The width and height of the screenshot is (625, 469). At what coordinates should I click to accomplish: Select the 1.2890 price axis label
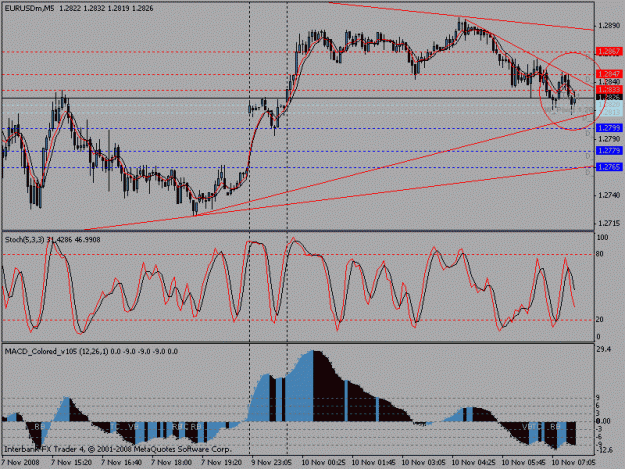[608, 26]
